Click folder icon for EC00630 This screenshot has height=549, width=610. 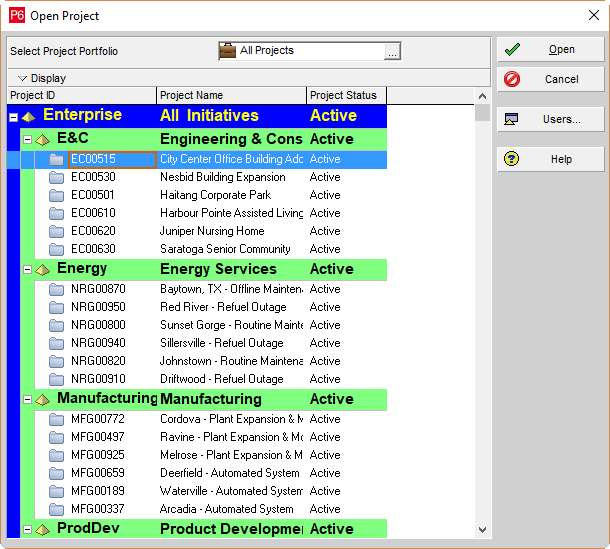56,249
